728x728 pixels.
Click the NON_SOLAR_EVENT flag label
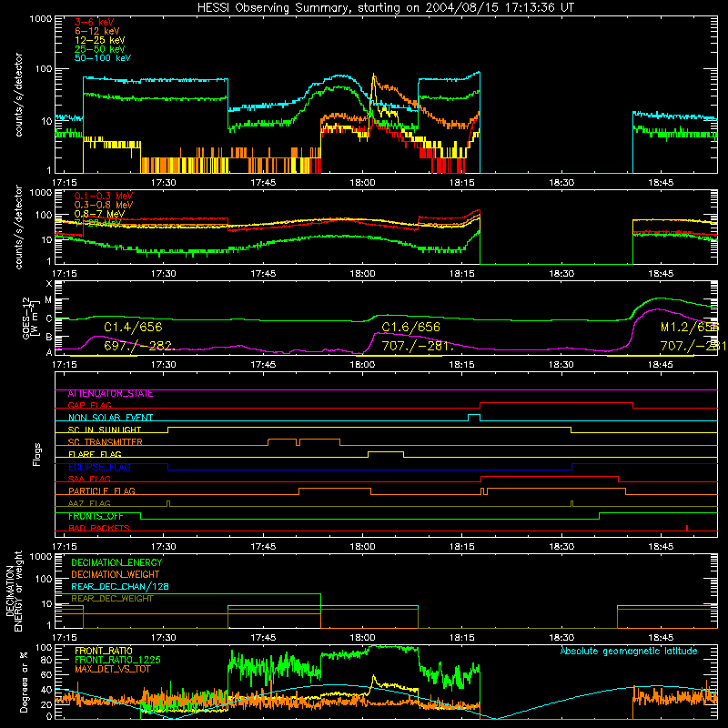point(110,418)
